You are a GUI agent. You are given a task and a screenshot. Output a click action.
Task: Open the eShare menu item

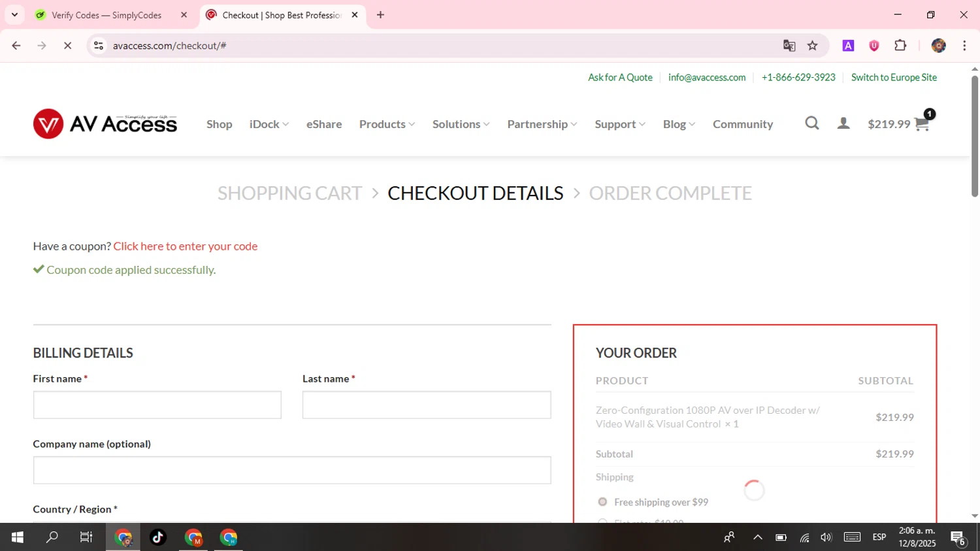coord(324,124)
